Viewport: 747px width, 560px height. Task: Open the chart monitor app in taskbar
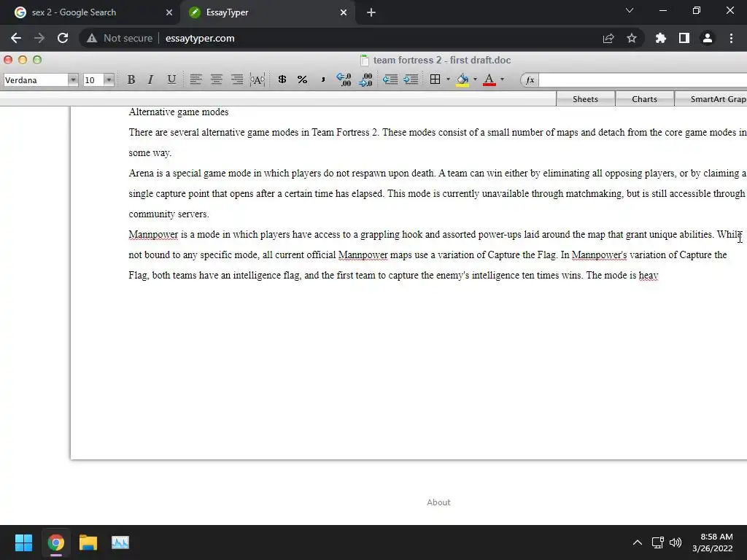(120, 542)
